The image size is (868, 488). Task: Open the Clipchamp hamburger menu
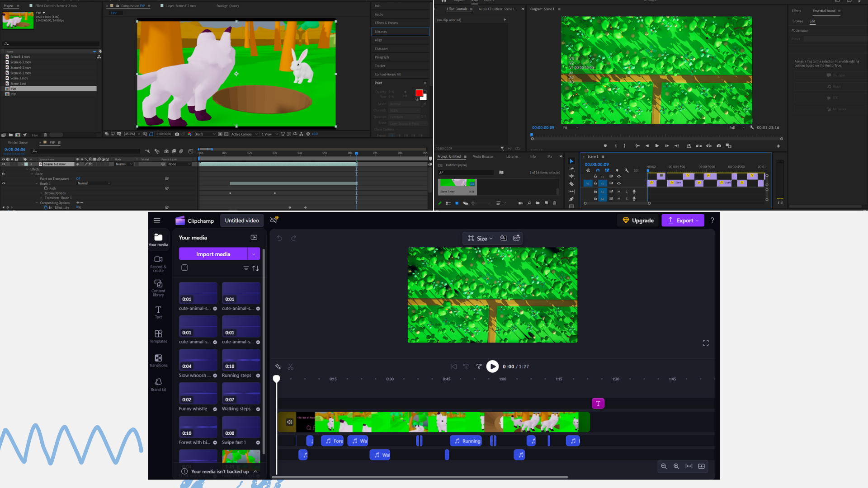click(x=157, y=221)
